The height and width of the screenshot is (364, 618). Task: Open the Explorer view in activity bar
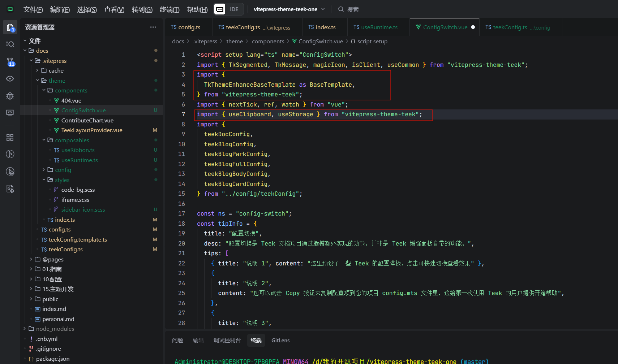[10, 27]
